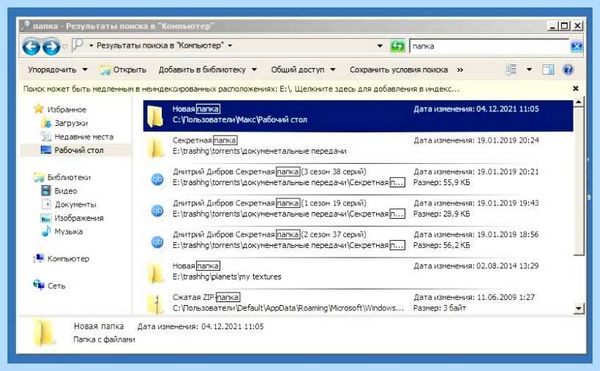
Task: Click the Музыка note icon
Action: pyautogui.click(x=46, y=231)
